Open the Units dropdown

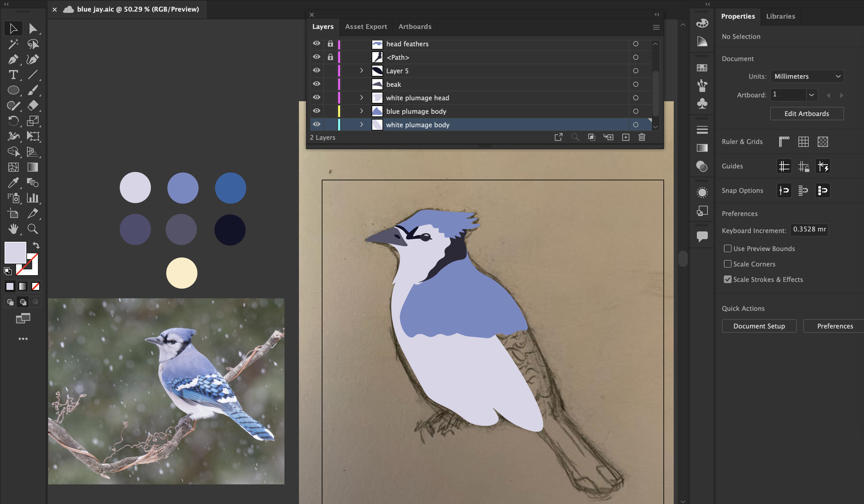pyautogui.click(x=807, y=76)
